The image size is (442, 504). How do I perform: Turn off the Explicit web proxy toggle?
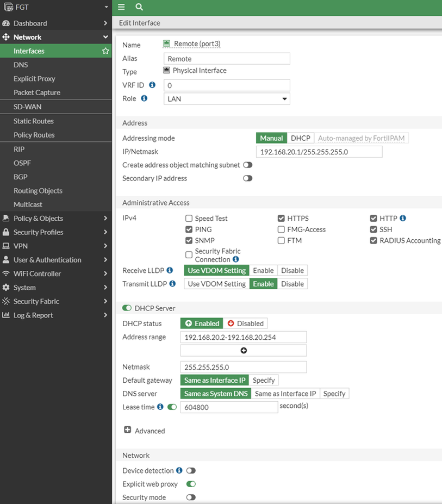click(x=191, y=484)
